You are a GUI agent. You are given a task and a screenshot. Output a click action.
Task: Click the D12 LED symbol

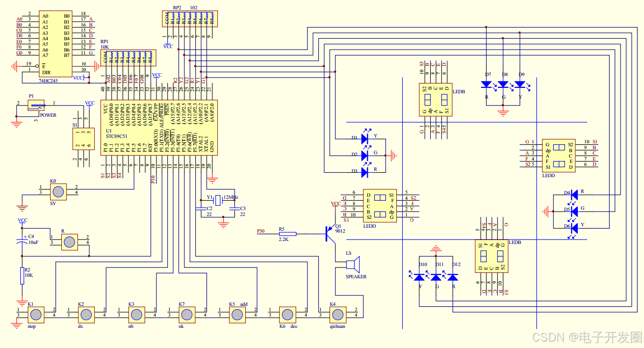(453, 277)
